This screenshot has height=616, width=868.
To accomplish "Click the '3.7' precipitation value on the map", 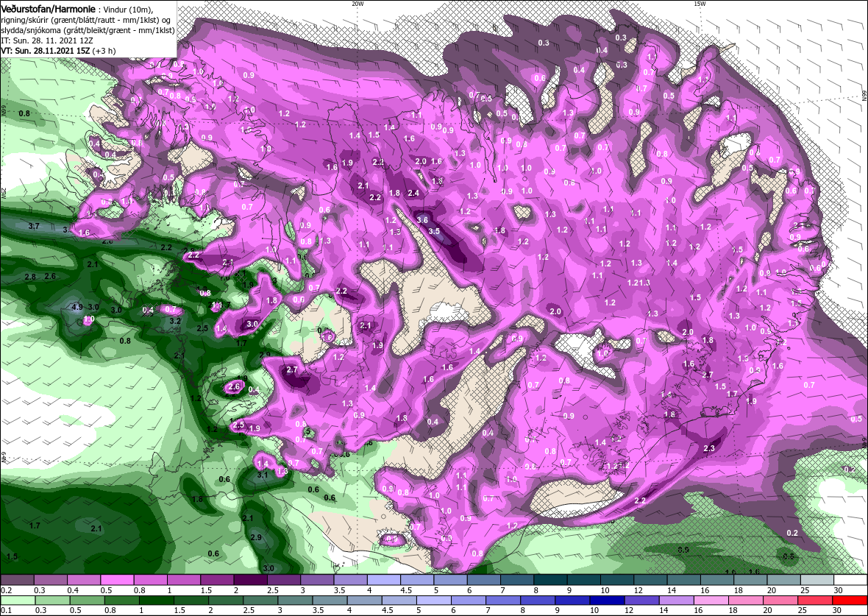I will point(34,226).
